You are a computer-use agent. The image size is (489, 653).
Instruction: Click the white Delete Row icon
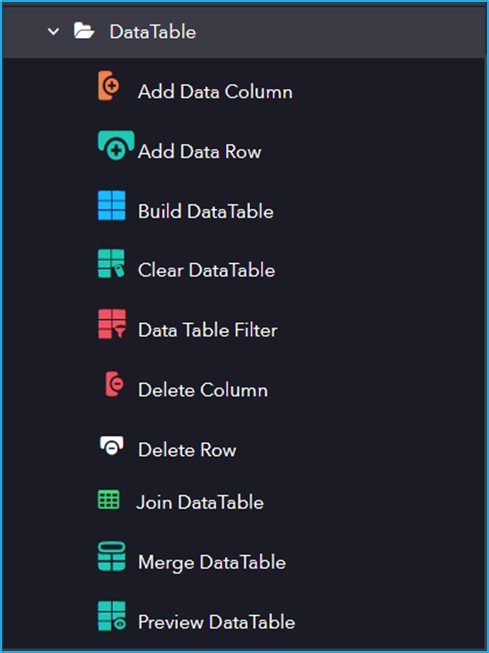click(x=112, y=446)
